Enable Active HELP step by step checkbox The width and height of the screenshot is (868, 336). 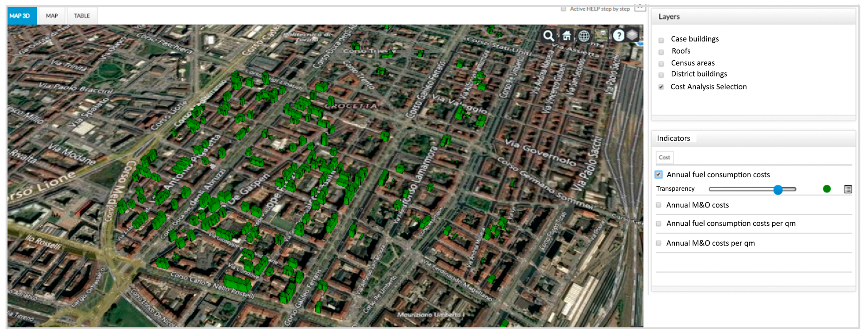pyautogui.click(x=563, y=9)
